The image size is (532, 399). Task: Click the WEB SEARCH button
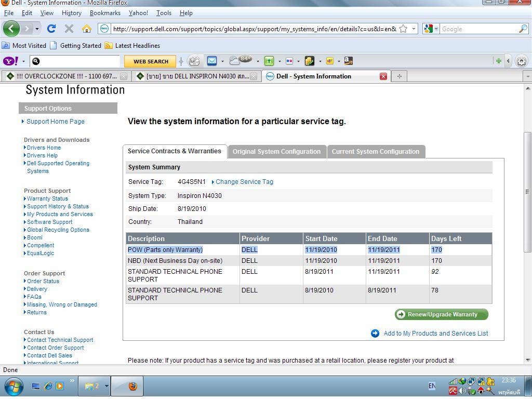[151, 61]
